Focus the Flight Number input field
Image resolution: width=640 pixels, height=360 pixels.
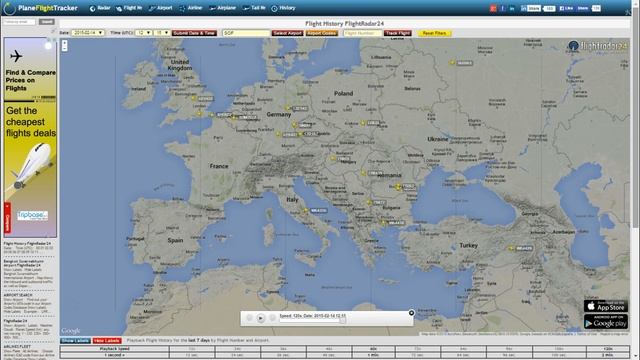coord(362,33)
